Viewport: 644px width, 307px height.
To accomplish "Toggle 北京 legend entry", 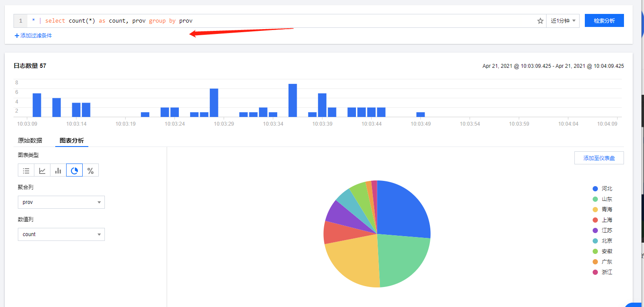I will (x=603, y=241).
